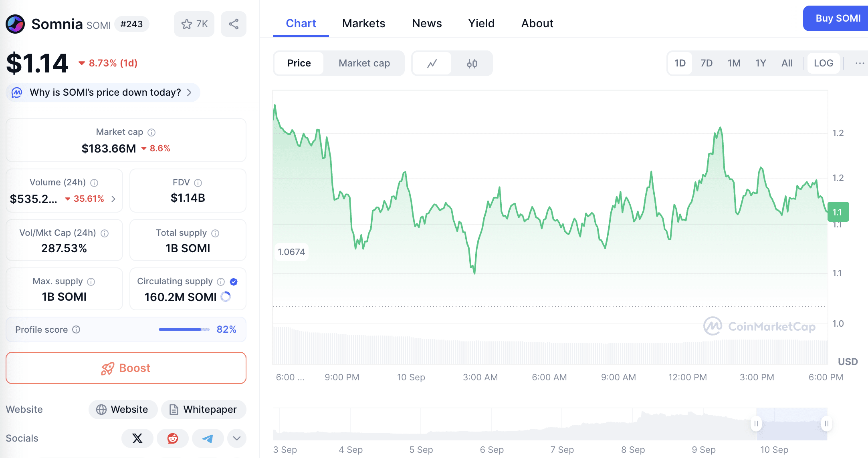This screenshot has height=458, width=868.
Task: Click the Somnia coin logo
Action: [x=15, y=24]
